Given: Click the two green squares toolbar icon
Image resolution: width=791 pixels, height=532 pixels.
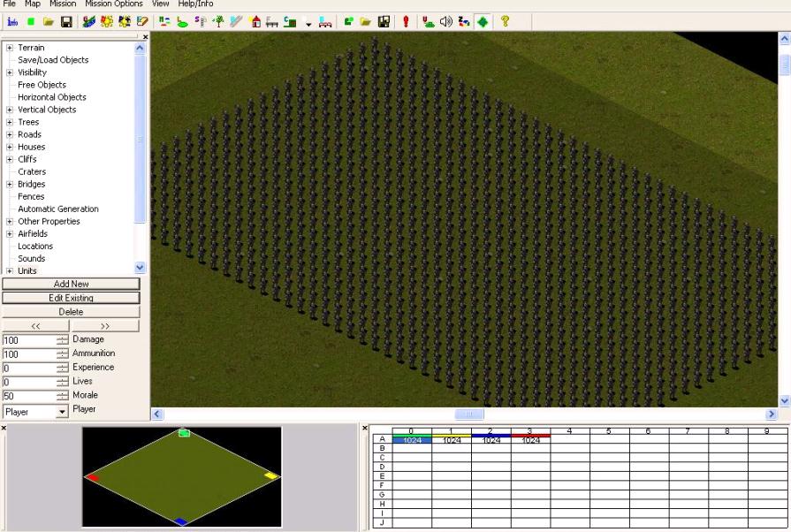Looking at the screenshot, I should [348, 22].
